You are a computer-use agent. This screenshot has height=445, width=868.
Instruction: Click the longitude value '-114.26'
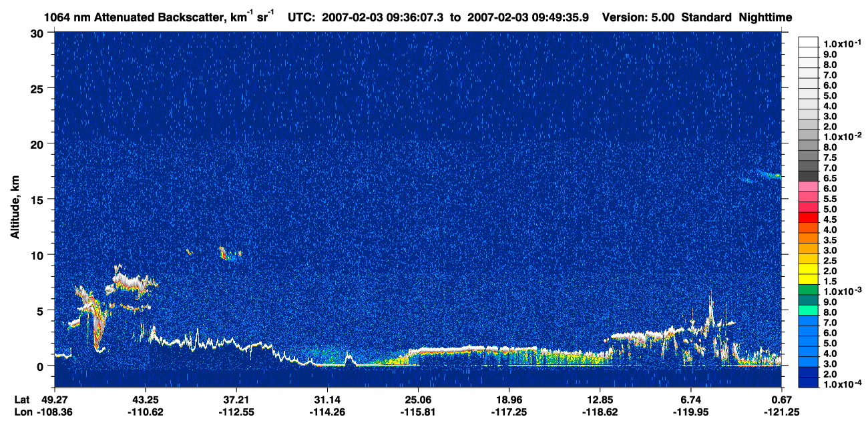pyautogui.click(x=327, y=412)
